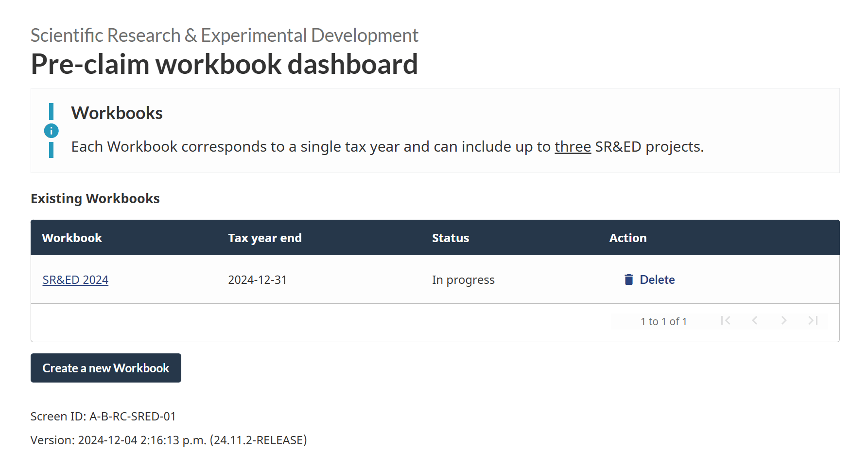
Task: Click the Screen ID A-B-RC-SRED-01 text
Action: click(x=103, y=416)
